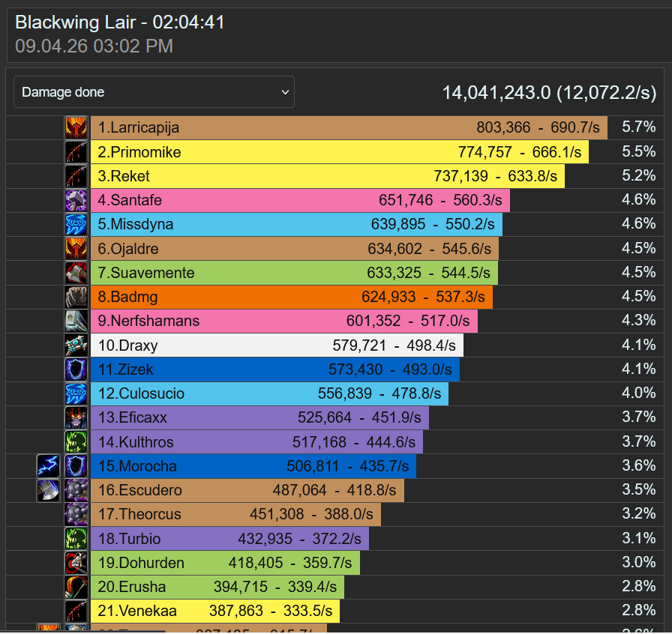Click the lightning icon in Morocha's row

click(x=49, y=466)
